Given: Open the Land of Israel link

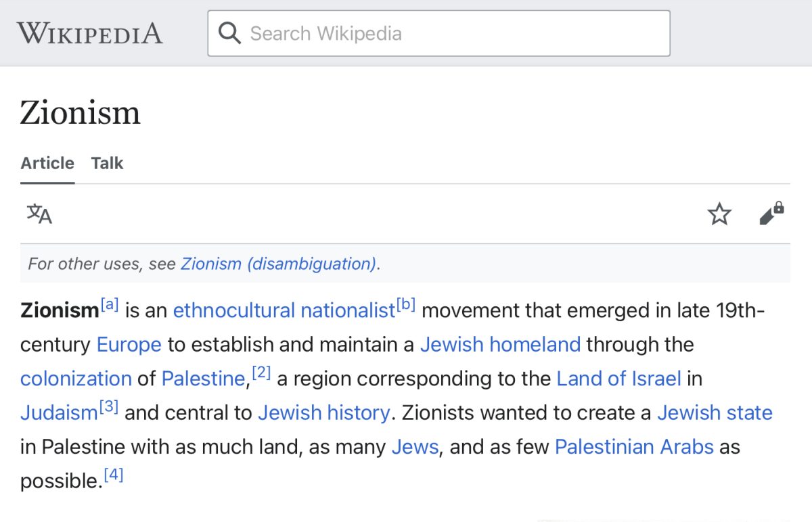Looking at the screenshot, I should (x=618, y=379).
